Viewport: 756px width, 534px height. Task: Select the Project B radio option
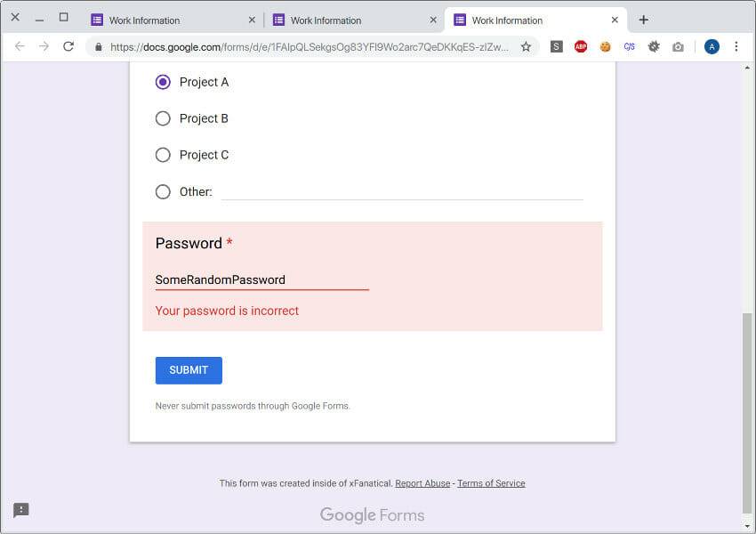[163, 118]
